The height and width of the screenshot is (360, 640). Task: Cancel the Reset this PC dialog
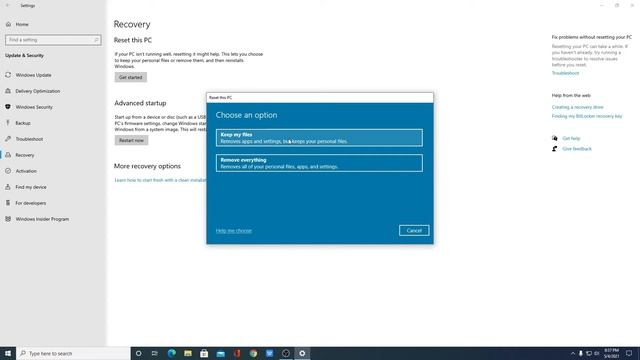click(414, 231)
